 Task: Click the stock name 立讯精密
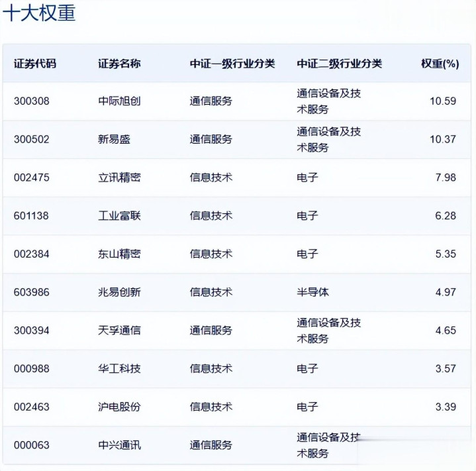point(119,178)
